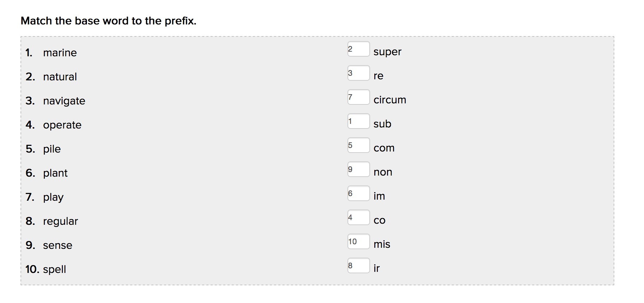
Task: Click the base word "plant"
Action: [x=55, y=173]
